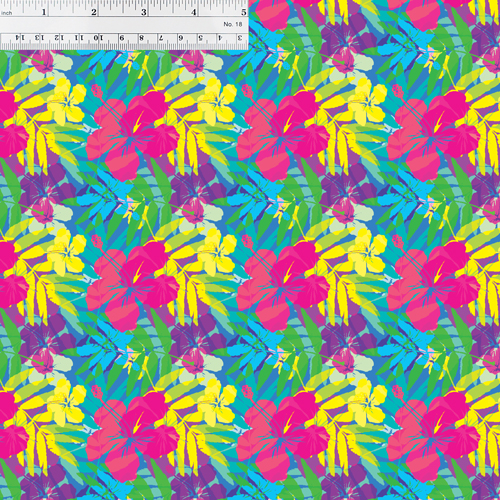500x500 pixels.
Task: Click the 7 centimeter number on ruler
Action: (161, 38)
